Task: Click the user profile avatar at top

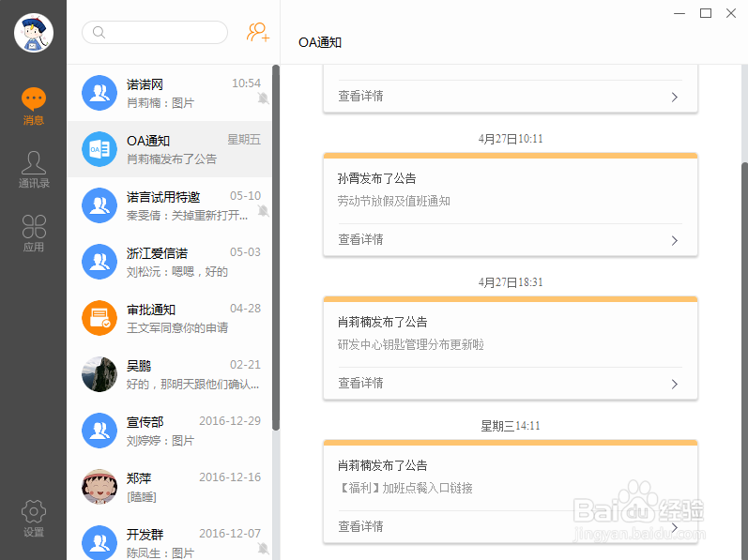Action: pyautogui.click(x=34, y=34)
